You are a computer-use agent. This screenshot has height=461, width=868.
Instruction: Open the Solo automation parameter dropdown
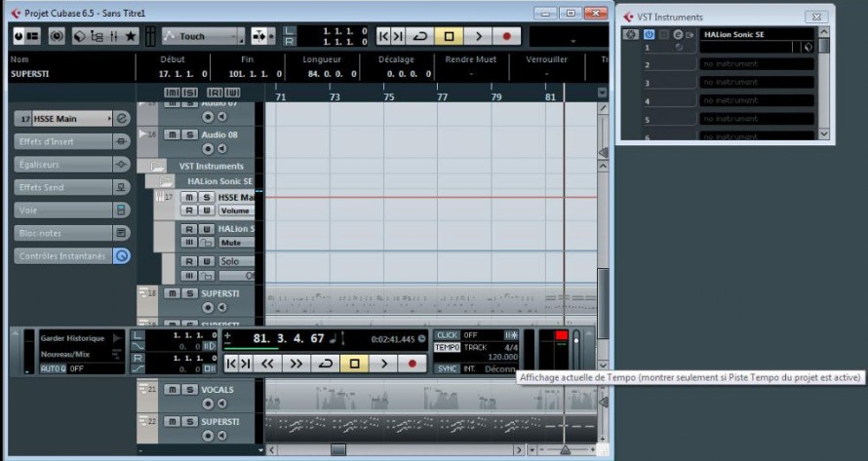coord(236,261)
